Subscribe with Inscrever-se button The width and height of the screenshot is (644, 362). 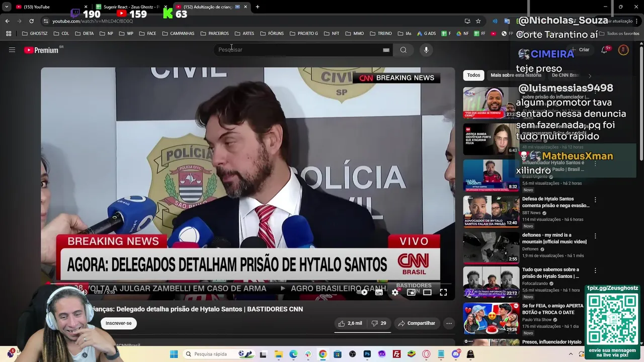(x=119, y=323)
